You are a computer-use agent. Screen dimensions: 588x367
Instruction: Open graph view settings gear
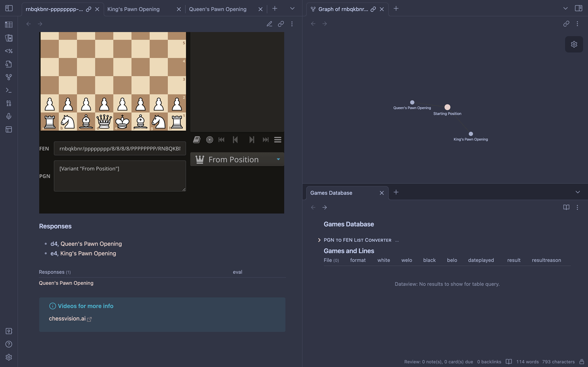574,44
